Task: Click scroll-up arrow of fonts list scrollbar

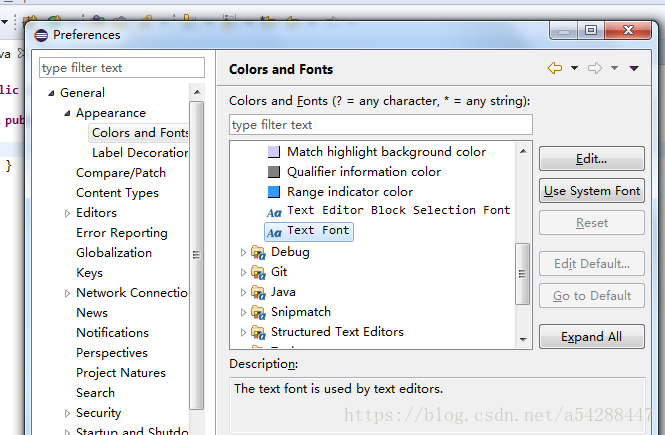Action: point(523,151)
